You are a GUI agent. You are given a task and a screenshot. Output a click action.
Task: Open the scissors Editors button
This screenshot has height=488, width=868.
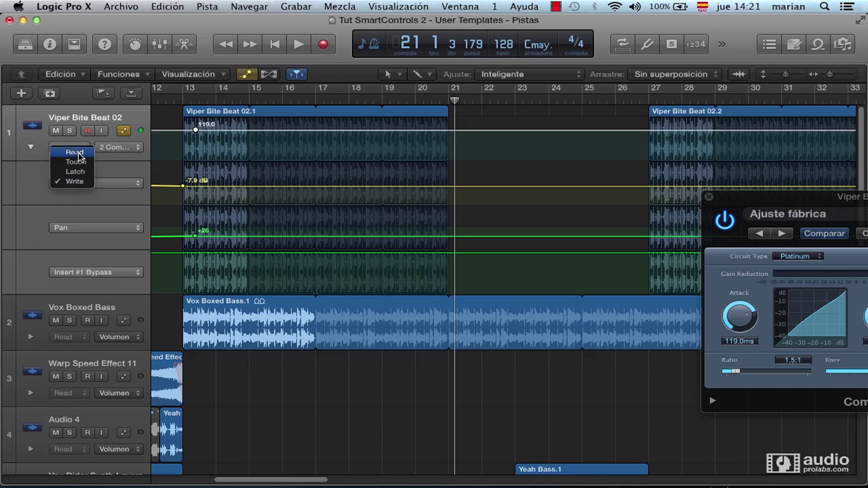[184, 44]
